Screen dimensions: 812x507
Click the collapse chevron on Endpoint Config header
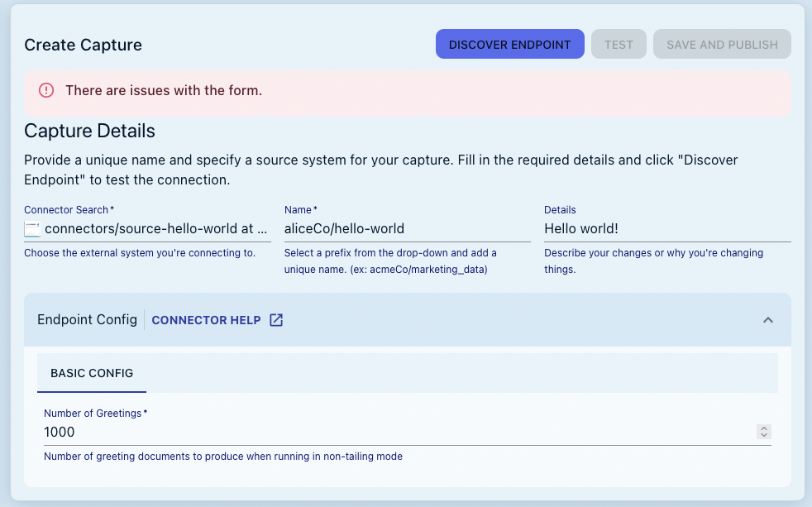[x=768, y=319]
